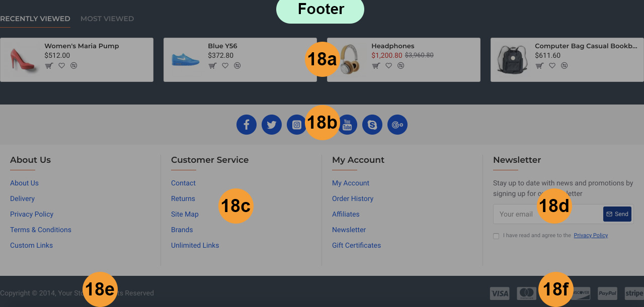The width and height of the screenshot is (644, 307).
Task: Open the Women's Maria Pump thumbnail
Action: click(23, 60)
